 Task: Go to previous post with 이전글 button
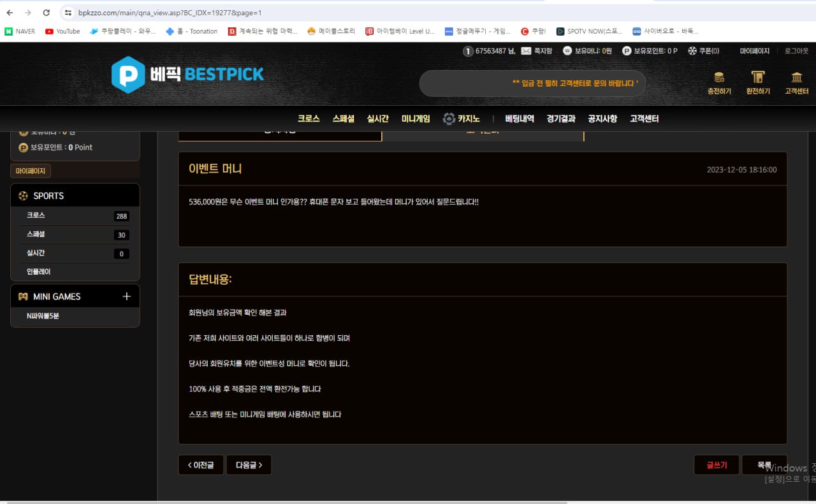[201, 465]
